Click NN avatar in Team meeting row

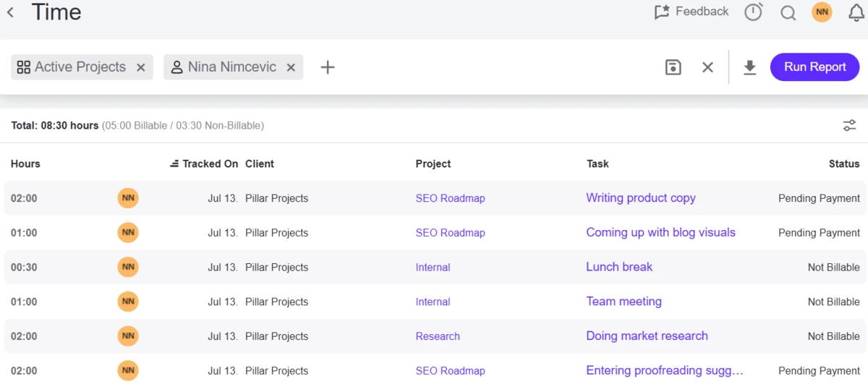128,302
